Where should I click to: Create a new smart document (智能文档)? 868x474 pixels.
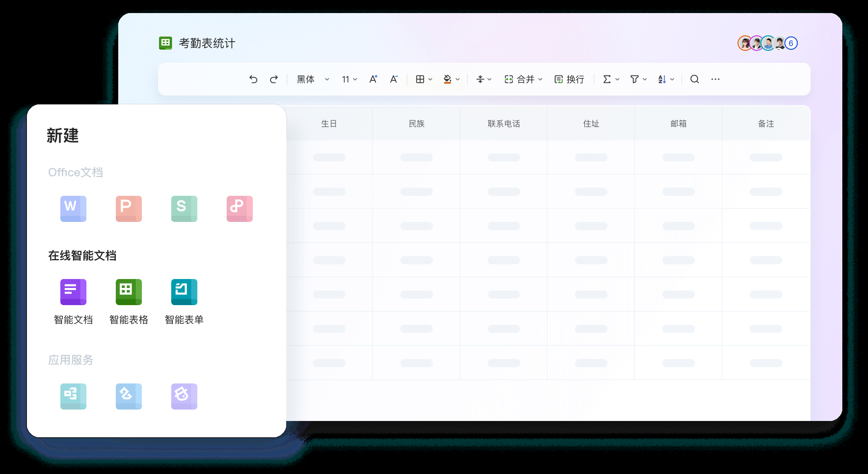[x=73, y=292]
